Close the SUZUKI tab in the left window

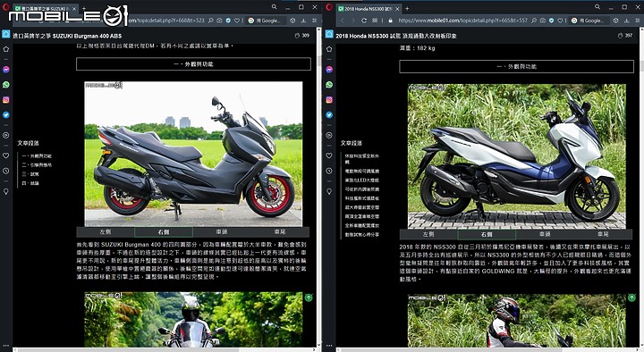pyautogui.click(x=74, y=8)
